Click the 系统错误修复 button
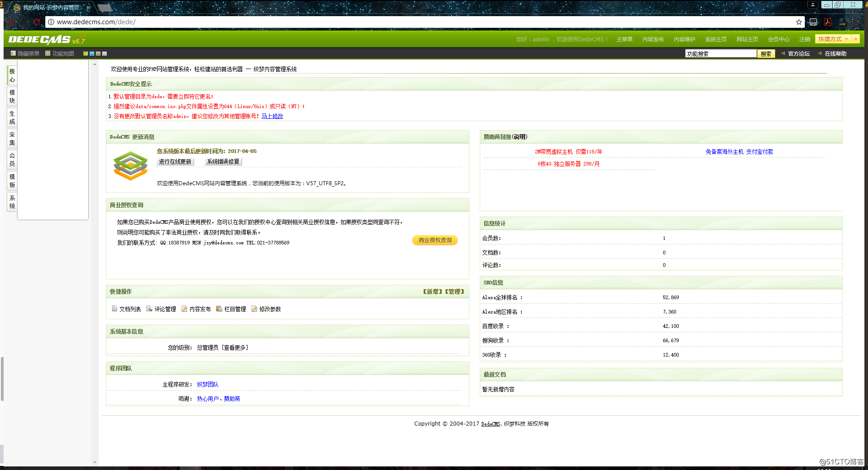Viewport: 868px width, 470px height. click(x=223, y=161)
